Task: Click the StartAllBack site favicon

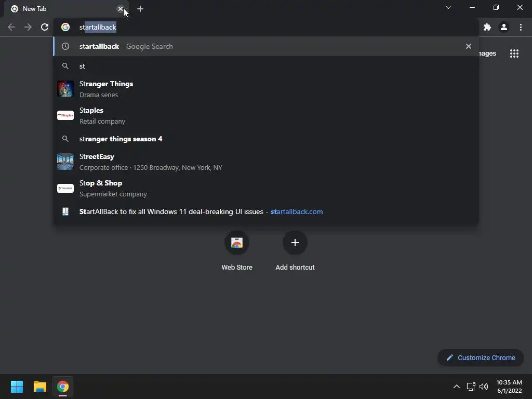Action: coord(65,212)
